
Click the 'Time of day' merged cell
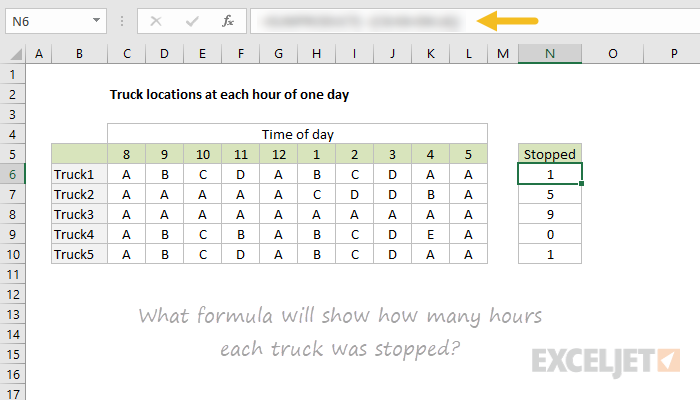click(297, 134)
